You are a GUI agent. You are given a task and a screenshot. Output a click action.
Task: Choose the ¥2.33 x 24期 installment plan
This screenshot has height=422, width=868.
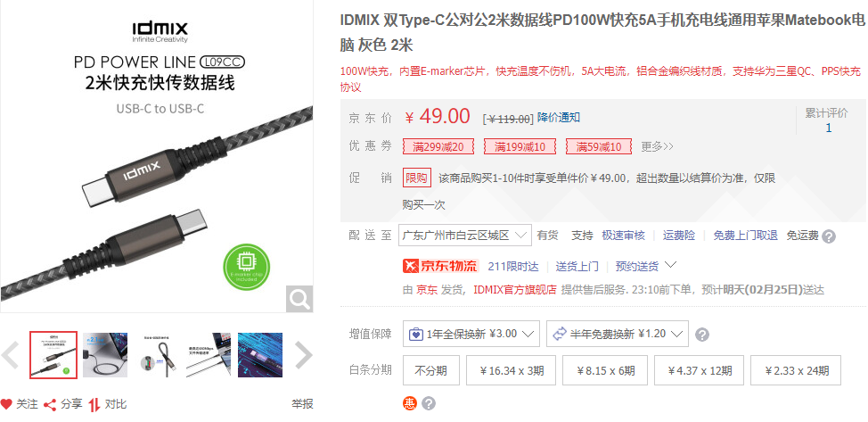(796, 370)
